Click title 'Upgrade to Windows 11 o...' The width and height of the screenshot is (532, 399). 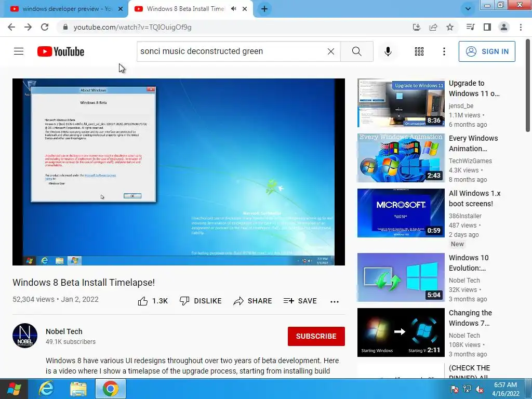point(474,88)
